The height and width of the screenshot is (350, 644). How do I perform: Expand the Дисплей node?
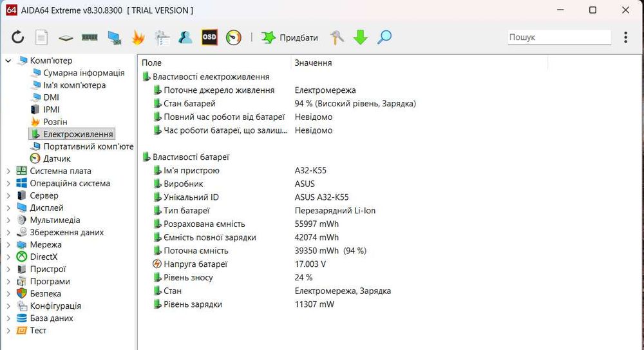[8, 208]
